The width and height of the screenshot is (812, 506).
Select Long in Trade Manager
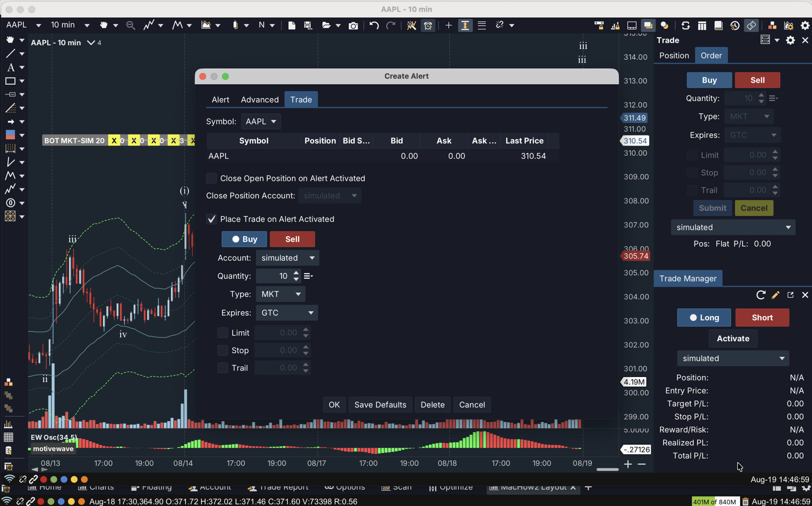point(704,317)
